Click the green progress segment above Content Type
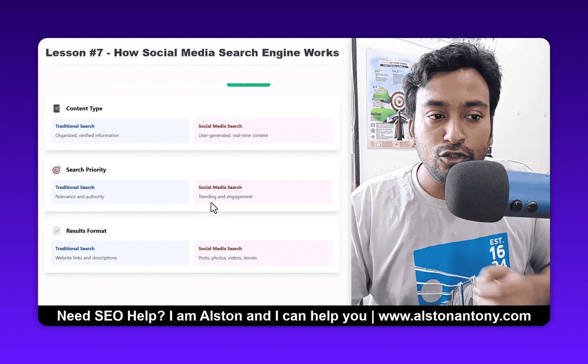The height and width of the screenshot is (364, 588). click(x=248, y=85)
